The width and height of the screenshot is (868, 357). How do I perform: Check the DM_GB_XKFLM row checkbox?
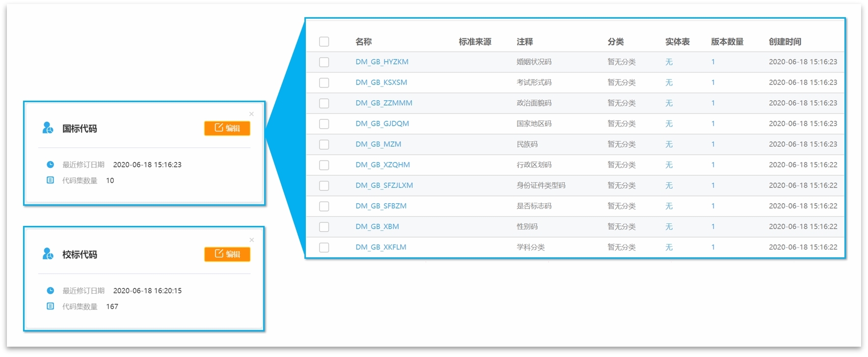coord(324,248)
